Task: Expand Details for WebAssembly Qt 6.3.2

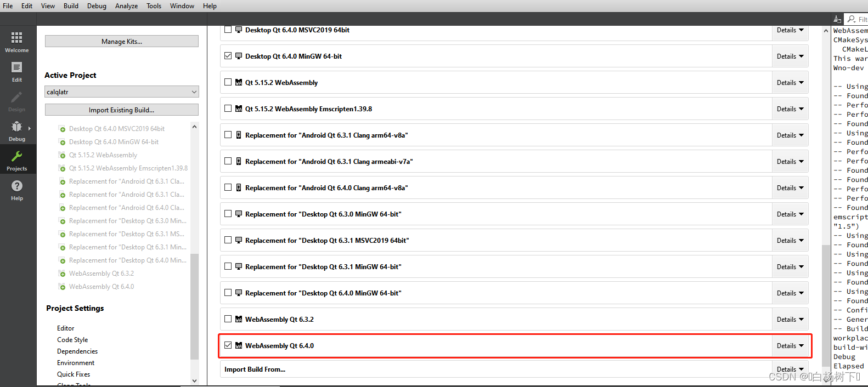Action: (x=790, y=320)
